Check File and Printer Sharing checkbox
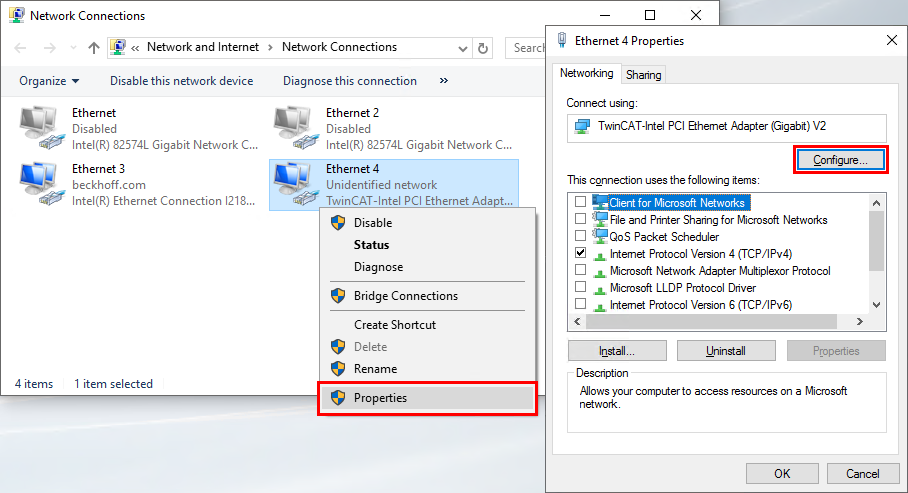 [581, 220]
